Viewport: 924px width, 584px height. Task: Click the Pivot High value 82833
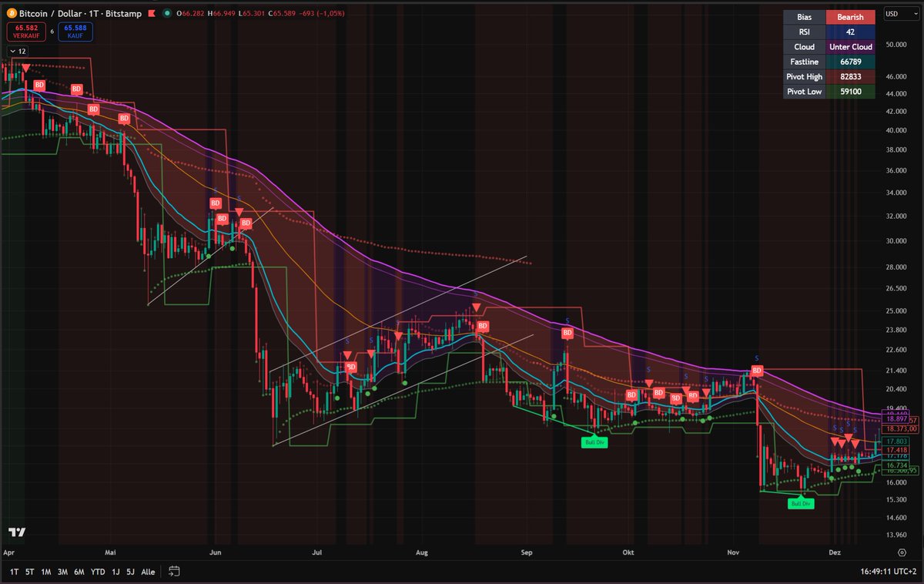(851, 76)
